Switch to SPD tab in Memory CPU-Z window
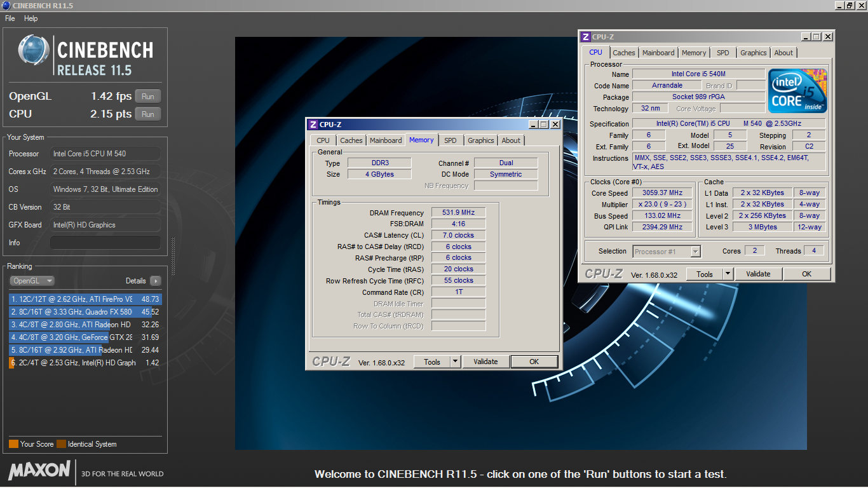 [450, 140]
